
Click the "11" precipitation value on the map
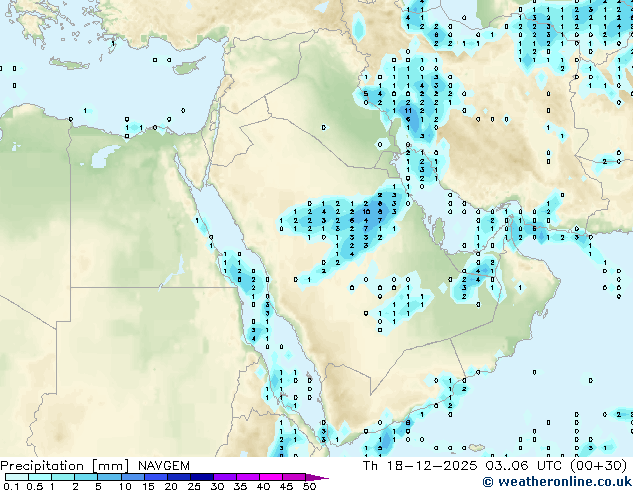[x=408, y=110]
